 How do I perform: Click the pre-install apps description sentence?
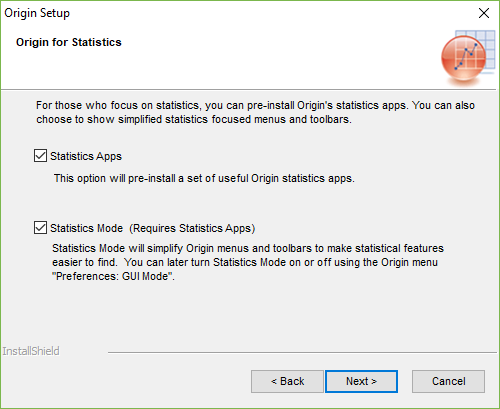click(x=204, y=178)
